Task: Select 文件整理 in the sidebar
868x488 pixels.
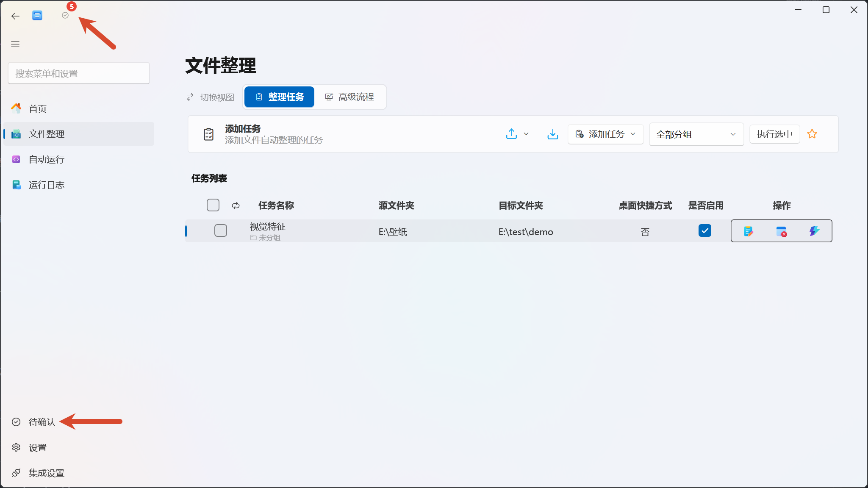Action: point(79,134)
